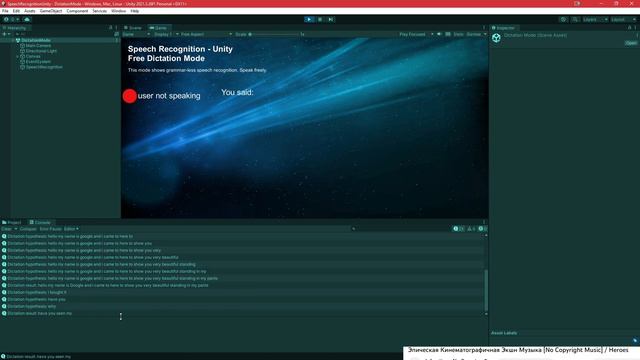
Task: Open the Game view mode dropdown
Action: pos(136,34)
